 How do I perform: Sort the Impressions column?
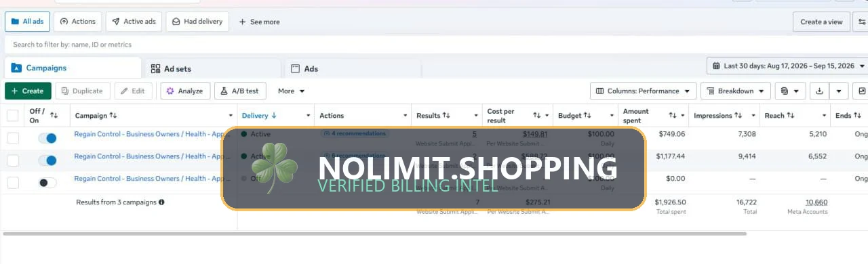click(x=738, y=116)
